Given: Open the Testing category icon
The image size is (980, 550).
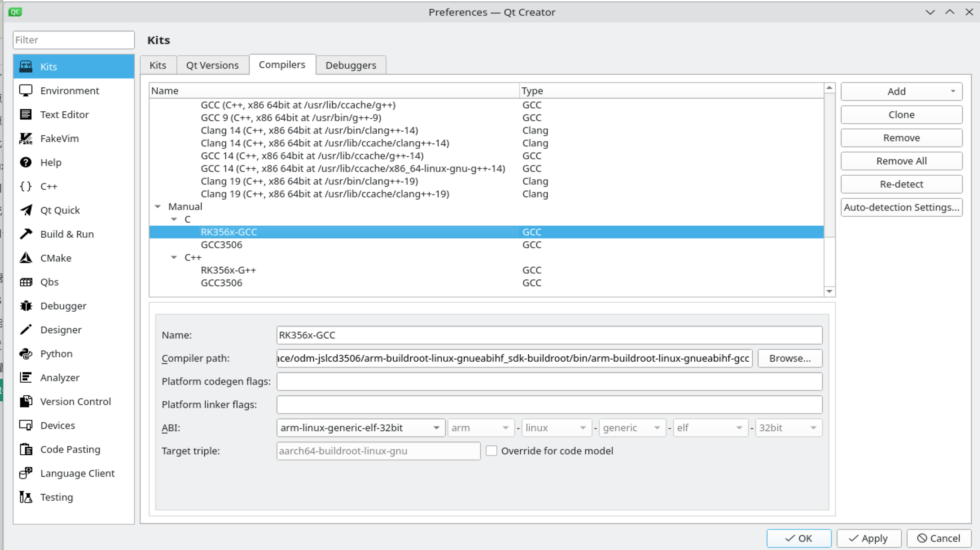Looking at the screenshot, I should coord(26,497).
